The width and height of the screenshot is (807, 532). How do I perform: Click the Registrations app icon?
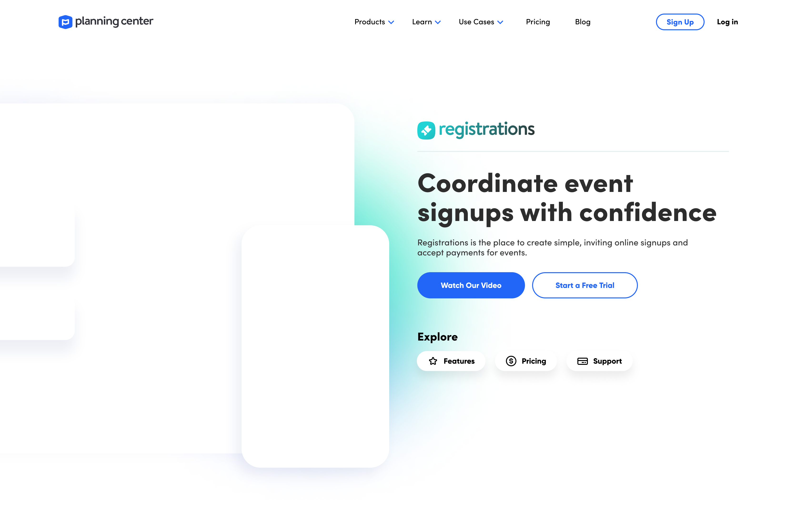427,130
